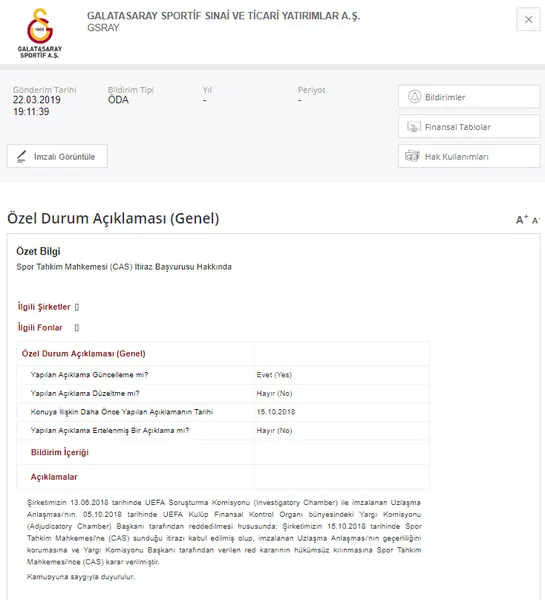The height and width of the screenshot is (600, 545).
Task: Click the company name GALATASARAY SPORTİF SINAİ heading
Action: (224, 16)
